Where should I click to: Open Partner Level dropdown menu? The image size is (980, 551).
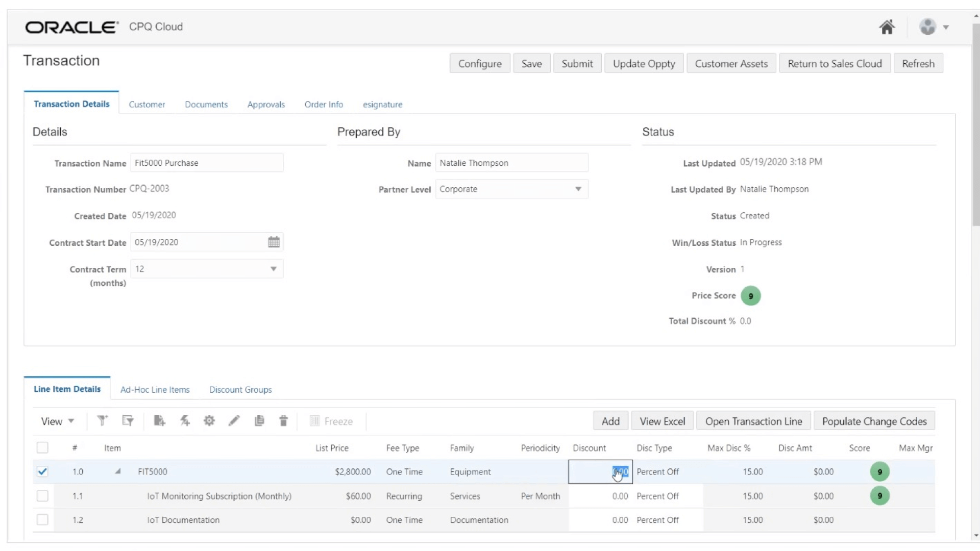577,189
